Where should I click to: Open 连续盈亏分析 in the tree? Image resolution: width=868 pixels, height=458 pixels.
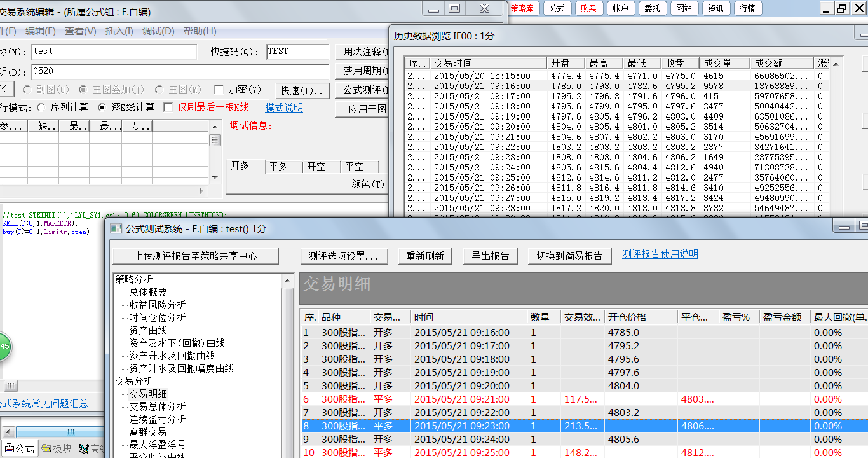[x=158, y=419]
